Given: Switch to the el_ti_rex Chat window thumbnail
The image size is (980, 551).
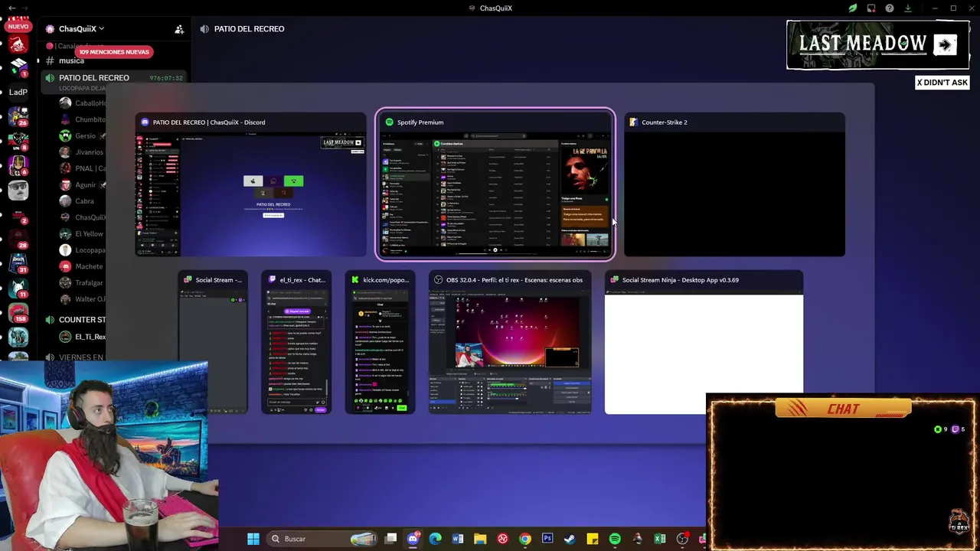Looking at the screenshot, I should (x=296, y=342).
